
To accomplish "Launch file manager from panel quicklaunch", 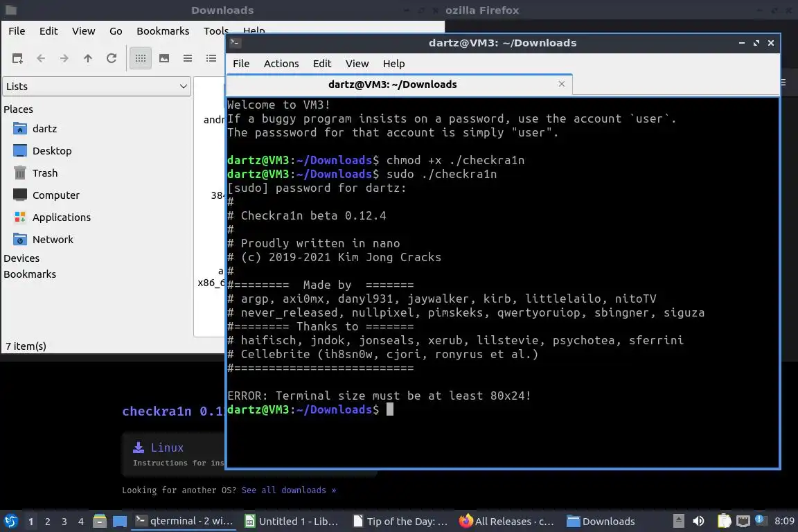I will click(100, 521).
